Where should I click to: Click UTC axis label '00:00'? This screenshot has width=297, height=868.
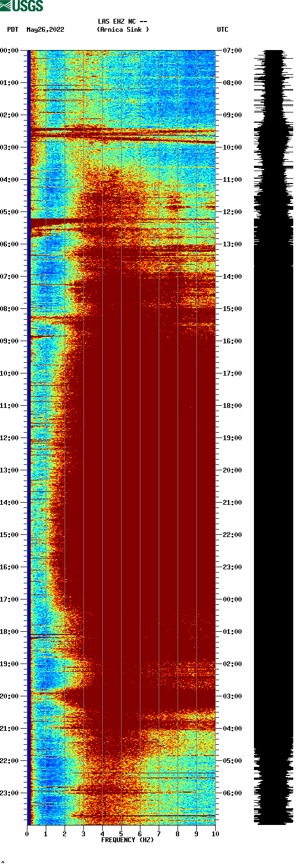click(232, 599)
